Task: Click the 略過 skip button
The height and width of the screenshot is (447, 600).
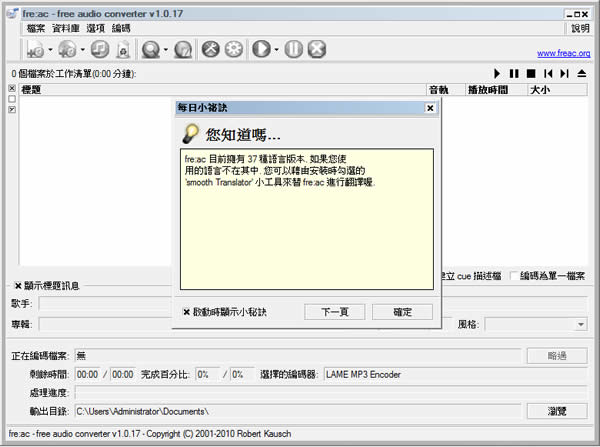Action: (x=557, y=356)
